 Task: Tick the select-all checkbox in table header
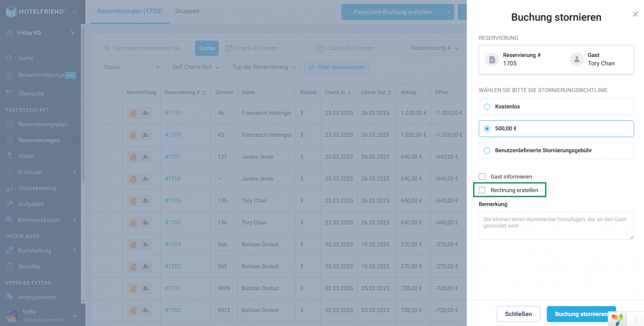pos(103,92)
